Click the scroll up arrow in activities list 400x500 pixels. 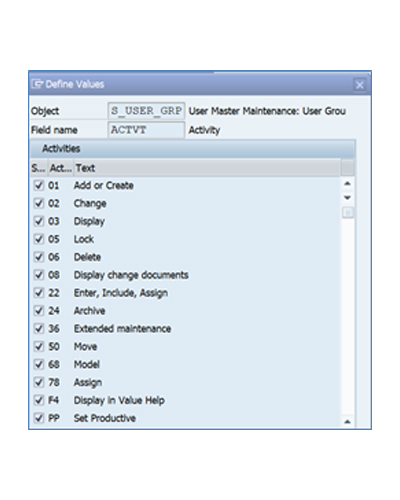coord(347,184)
